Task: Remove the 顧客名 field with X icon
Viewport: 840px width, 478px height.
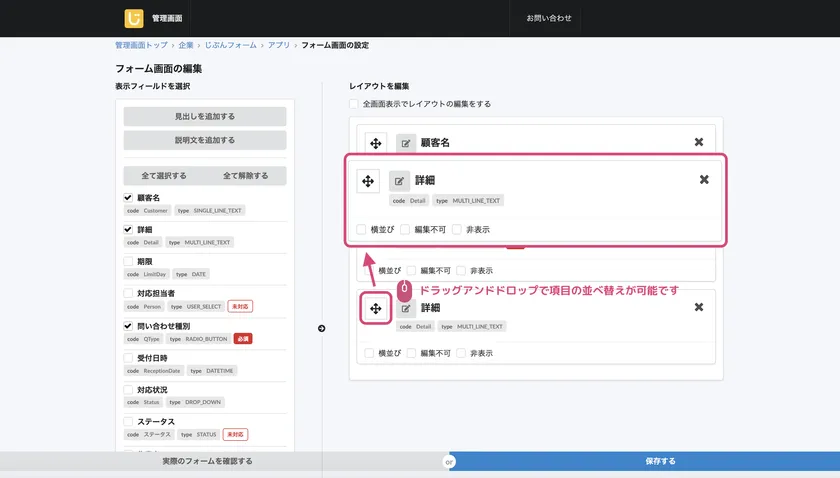Action: pos(699,142)
